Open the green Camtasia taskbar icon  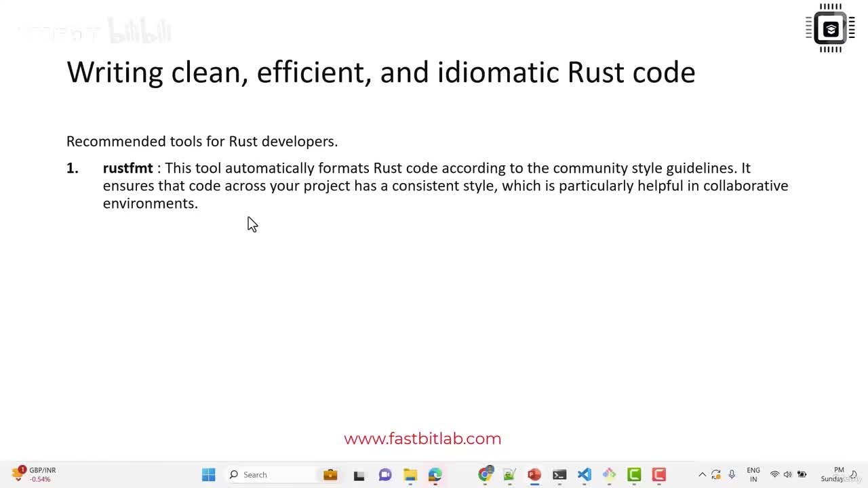634,474
